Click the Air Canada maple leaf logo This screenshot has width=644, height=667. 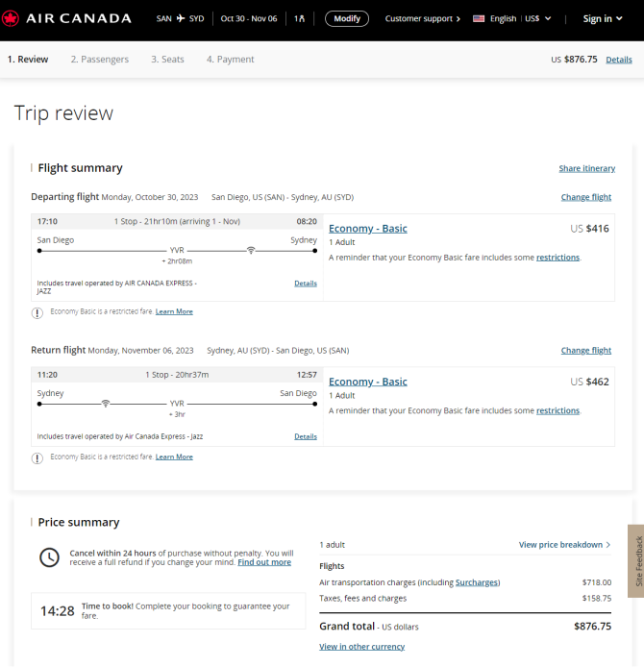point(11,18)
